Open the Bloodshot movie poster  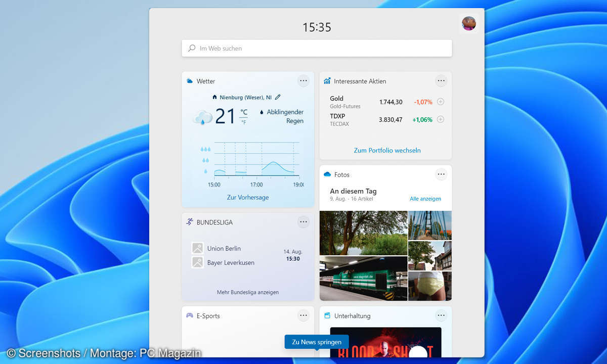point(385,342)
